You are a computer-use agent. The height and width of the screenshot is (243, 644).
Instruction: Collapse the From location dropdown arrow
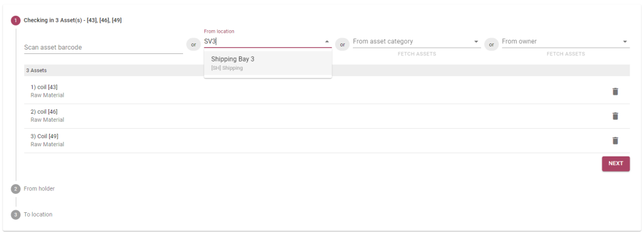(327, 41)
